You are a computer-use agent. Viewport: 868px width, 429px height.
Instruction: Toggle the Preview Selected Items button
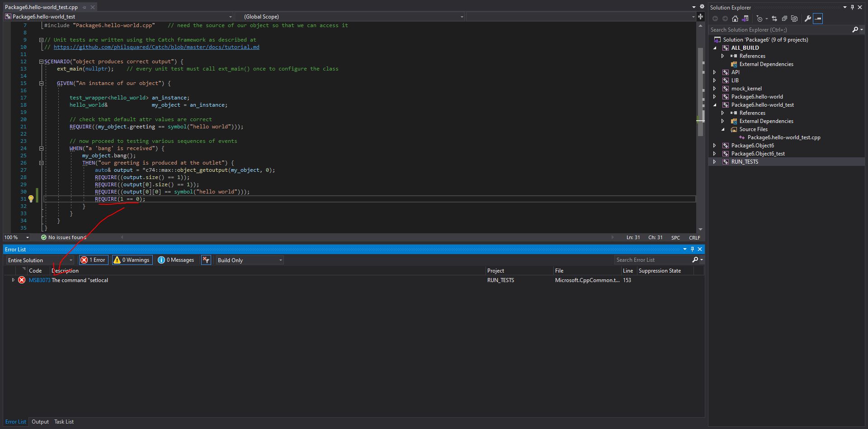818,19
